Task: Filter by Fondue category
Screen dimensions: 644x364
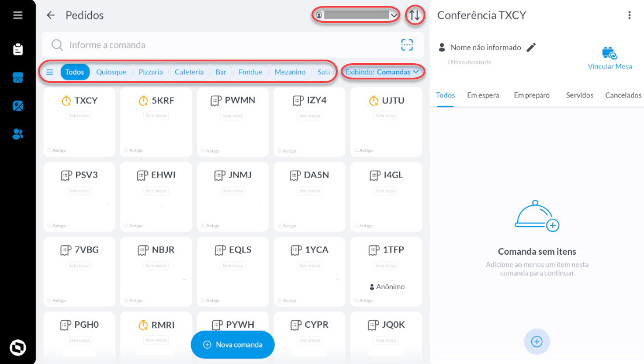Action: [250, 72]
